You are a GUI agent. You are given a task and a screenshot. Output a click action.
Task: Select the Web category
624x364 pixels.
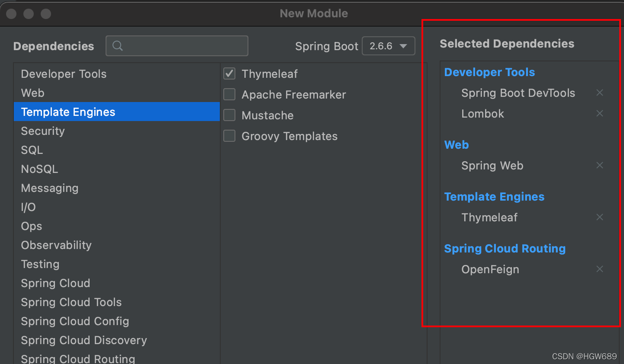117,93
